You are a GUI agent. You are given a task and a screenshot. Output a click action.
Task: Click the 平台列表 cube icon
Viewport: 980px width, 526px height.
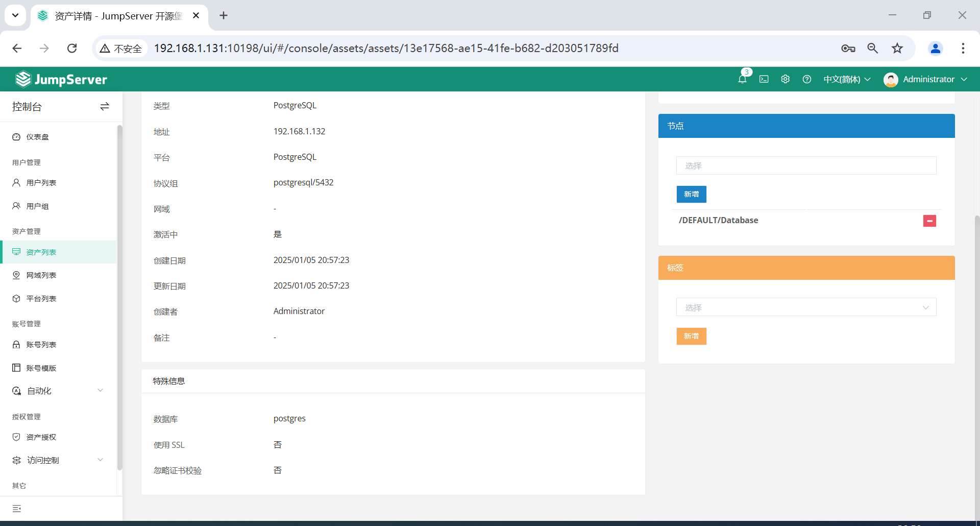click(16, 298)
